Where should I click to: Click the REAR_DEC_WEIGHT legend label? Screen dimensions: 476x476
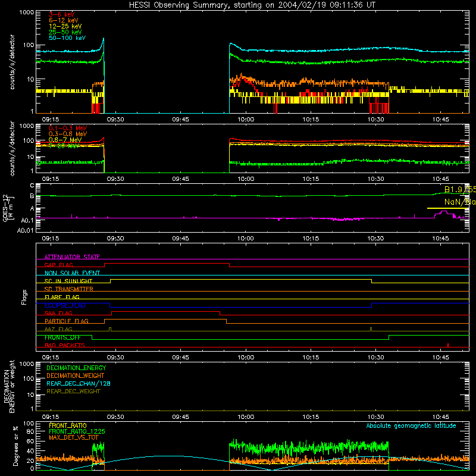tap(73, 392)
